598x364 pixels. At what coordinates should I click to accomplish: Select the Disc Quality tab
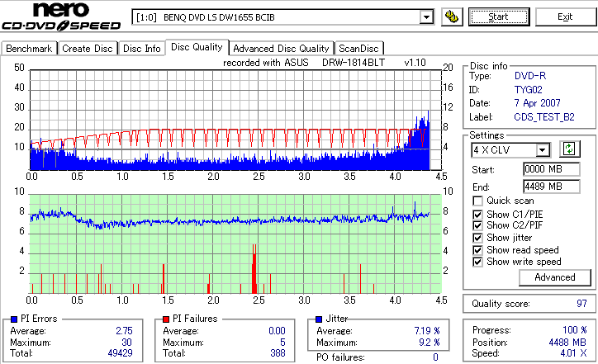click(197, 47)
